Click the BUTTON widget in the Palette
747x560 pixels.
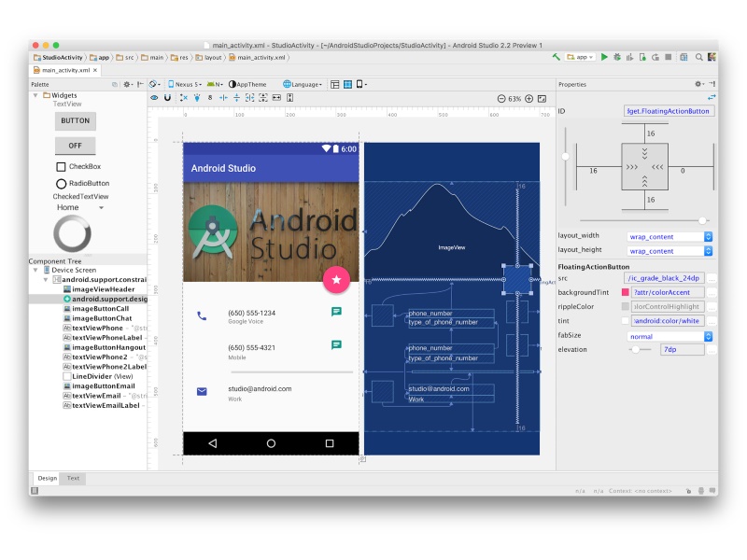pos(76,121)
